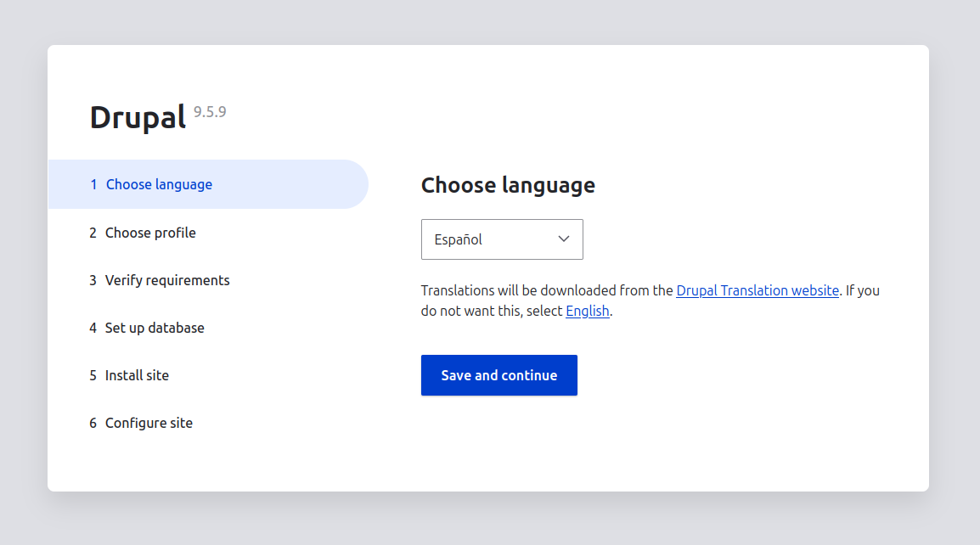Open the Drupal Translation website link
Image resolution: width=980 pixels, height=545 pixels.
pyautogui.click(x=758, y=290)
